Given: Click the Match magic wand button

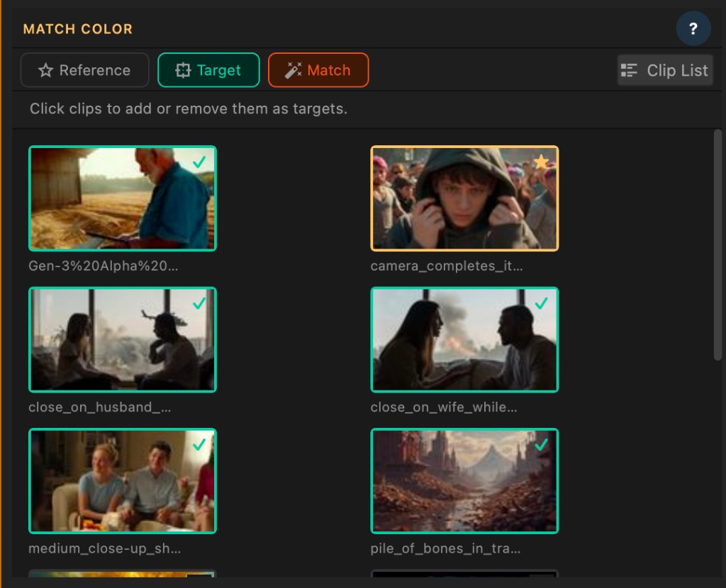Looking at the screenshot, I should point(318,70).
